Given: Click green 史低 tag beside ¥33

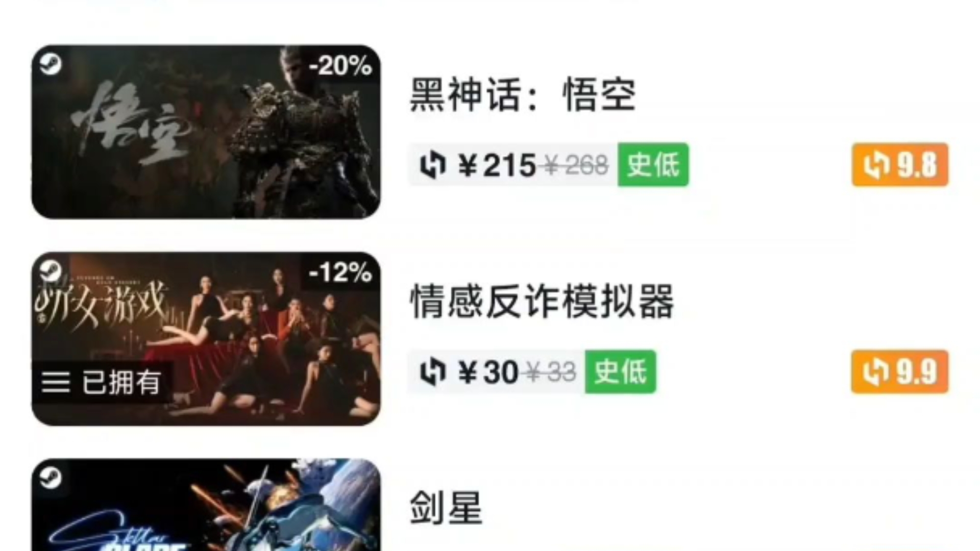Looking at the screenshot, I should pos(621,371).
